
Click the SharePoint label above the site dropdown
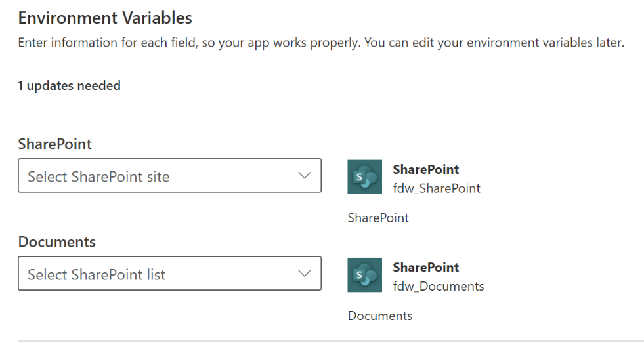pyautogui.click(x=54, y=144)
